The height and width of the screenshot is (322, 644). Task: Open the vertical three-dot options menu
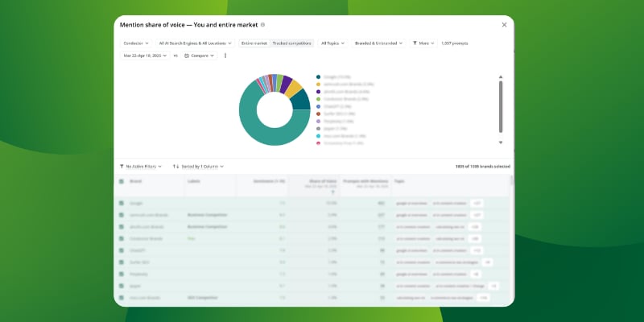point(225,56)
